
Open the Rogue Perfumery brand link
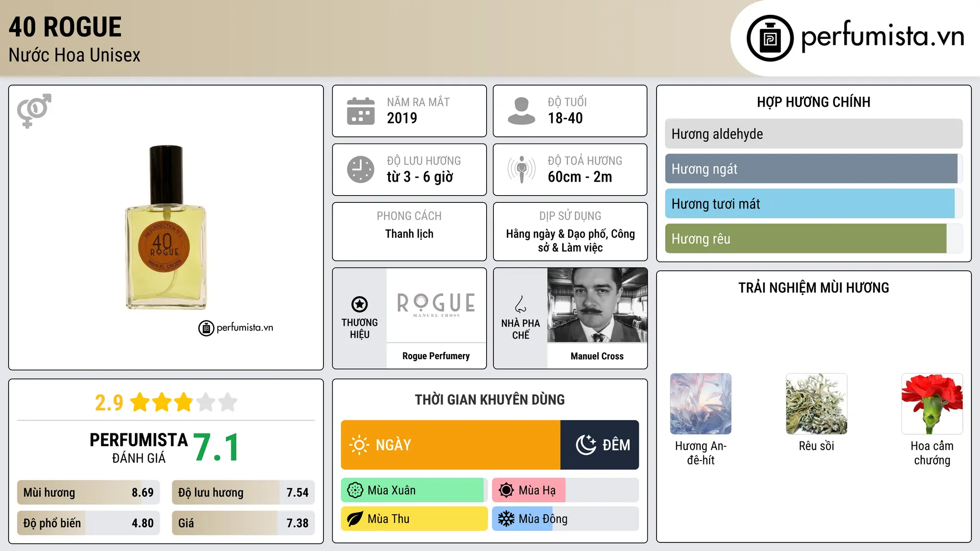click(436, 356)
